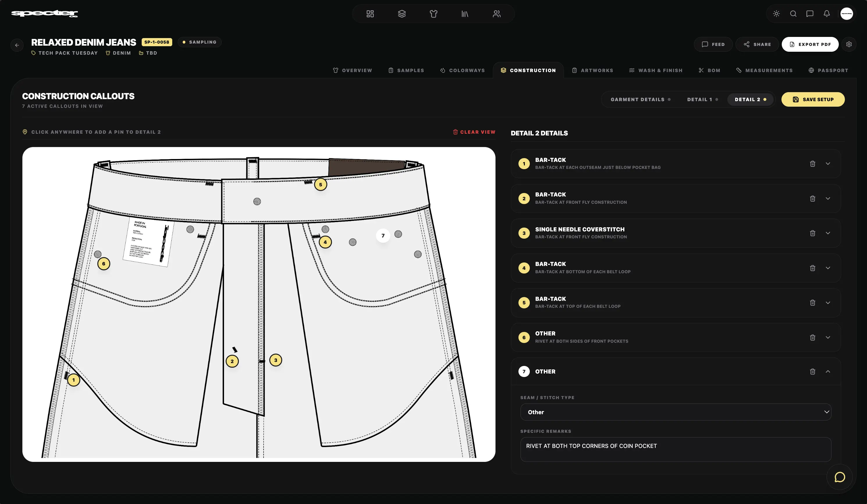Click the Denim category tag
This screenshot has height=504, width=867.
tap(118, 53)
